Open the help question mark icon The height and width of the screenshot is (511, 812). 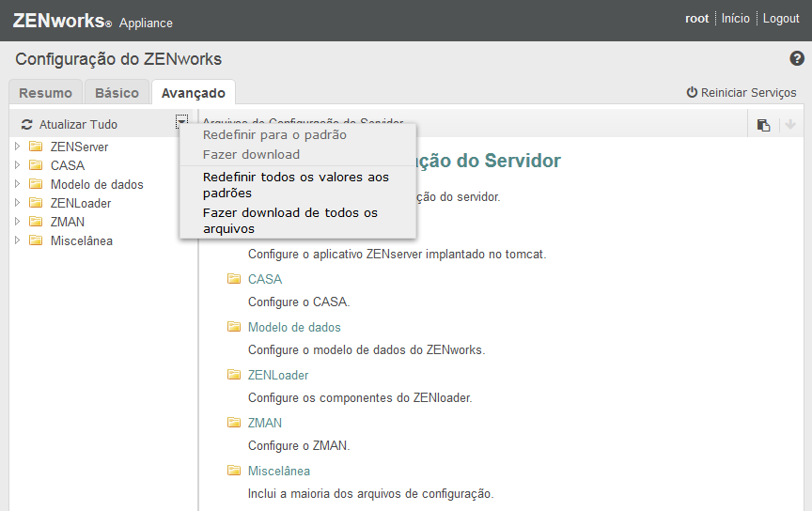796,58
